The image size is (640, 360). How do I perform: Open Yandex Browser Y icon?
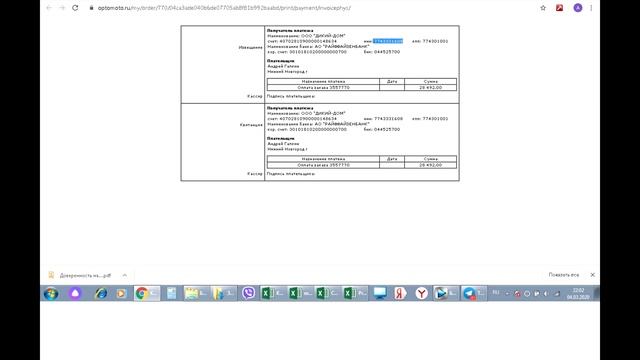tap(421, 293)
